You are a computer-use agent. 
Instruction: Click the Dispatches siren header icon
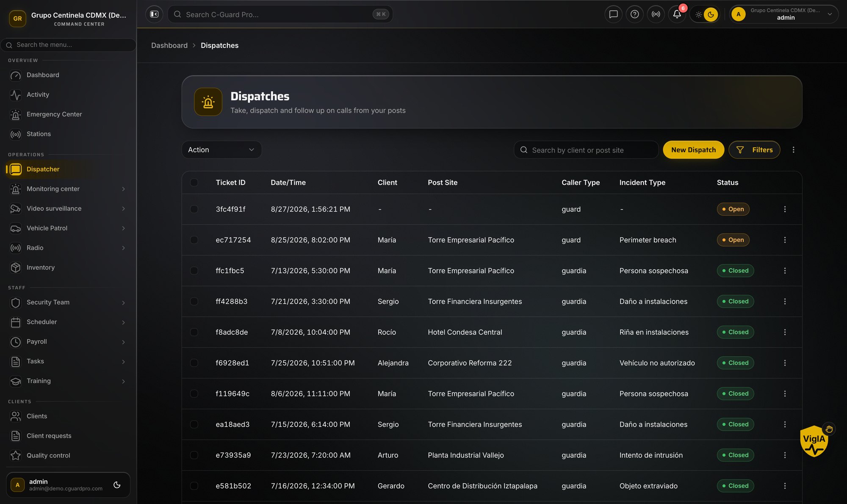tap(208, 102)
